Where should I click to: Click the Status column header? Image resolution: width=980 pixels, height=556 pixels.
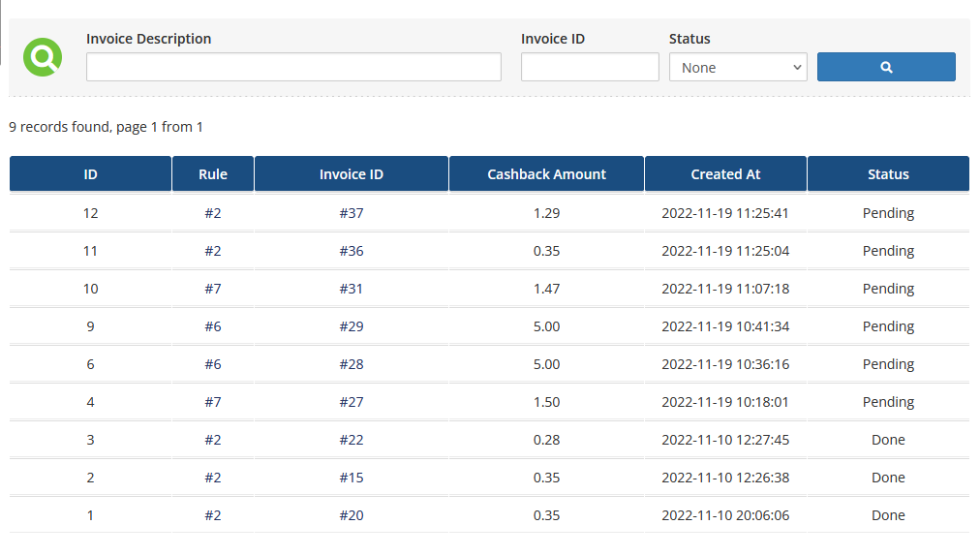coord(888,174)
